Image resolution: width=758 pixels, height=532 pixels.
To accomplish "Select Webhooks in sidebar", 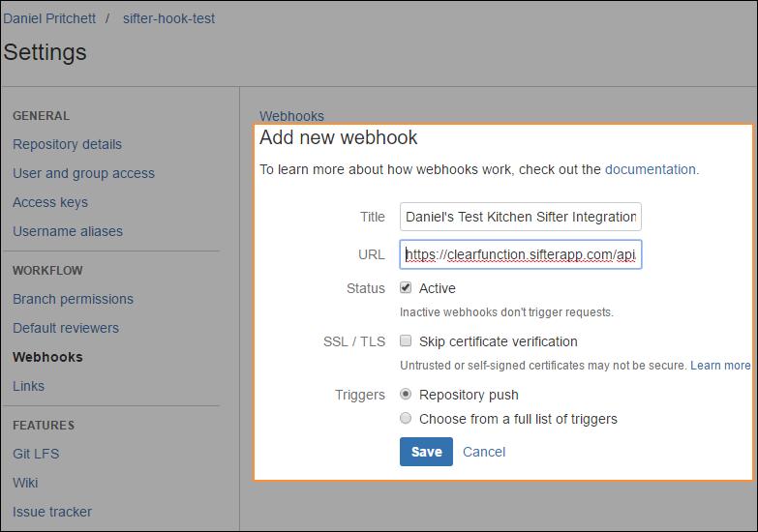I will (x=47, y=357).
